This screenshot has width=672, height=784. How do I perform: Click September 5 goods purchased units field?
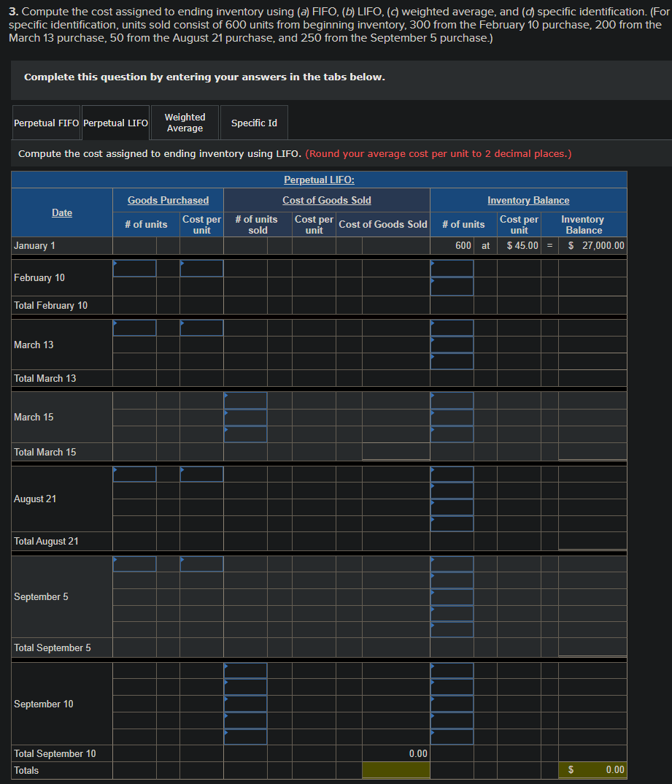(134, 564)
